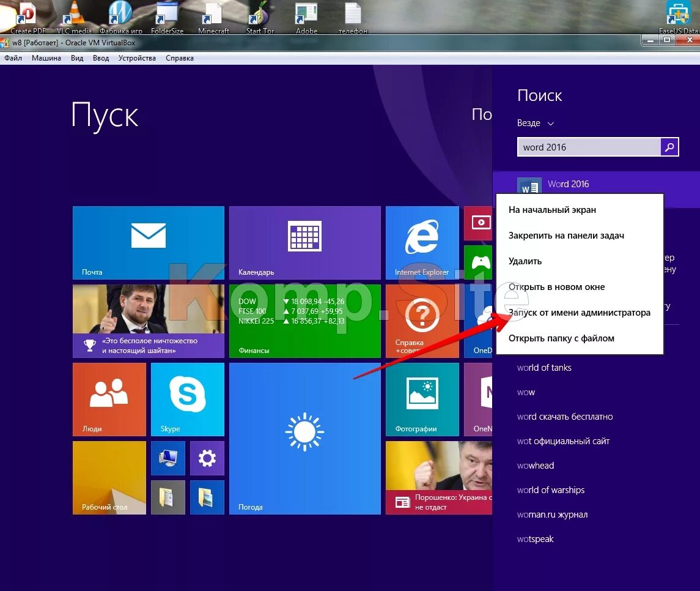
Task: Click the search field containing word 2016
Action: point(589,147)
